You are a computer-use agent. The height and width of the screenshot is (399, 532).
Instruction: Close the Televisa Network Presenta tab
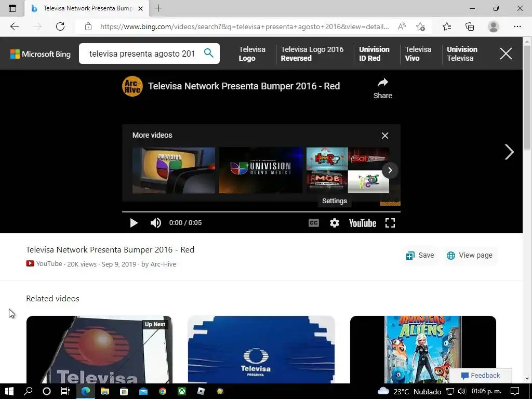click(x=140, y=8)
